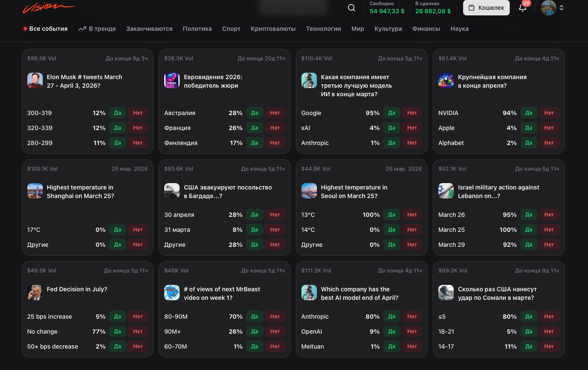Click the notification counter badge 22
The height and width of the screenshot is (370, 588).
coord(526,3)
